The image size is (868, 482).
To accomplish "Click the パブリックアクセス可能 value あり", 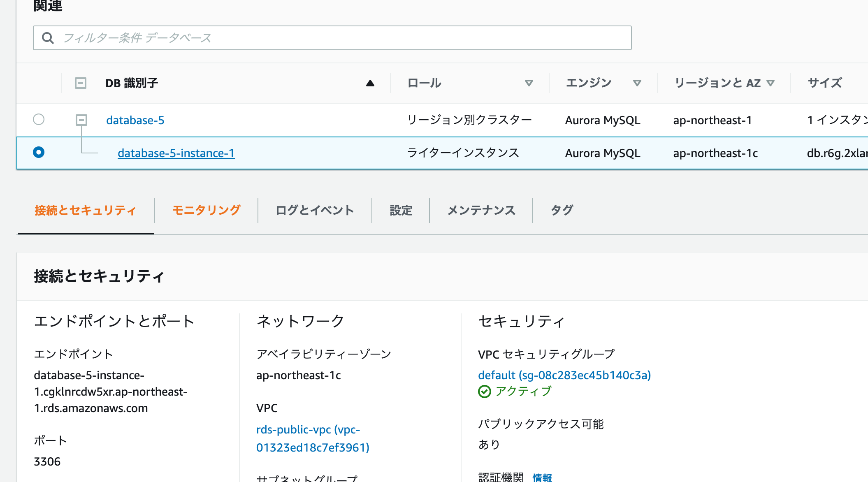I will click(489, 445).
